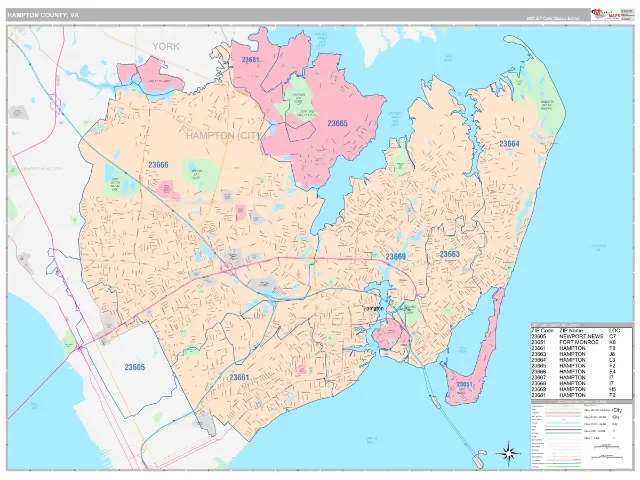Click the pink line swatch in the map key
Viewport: 640px width, 480px height.
(563, 413)
